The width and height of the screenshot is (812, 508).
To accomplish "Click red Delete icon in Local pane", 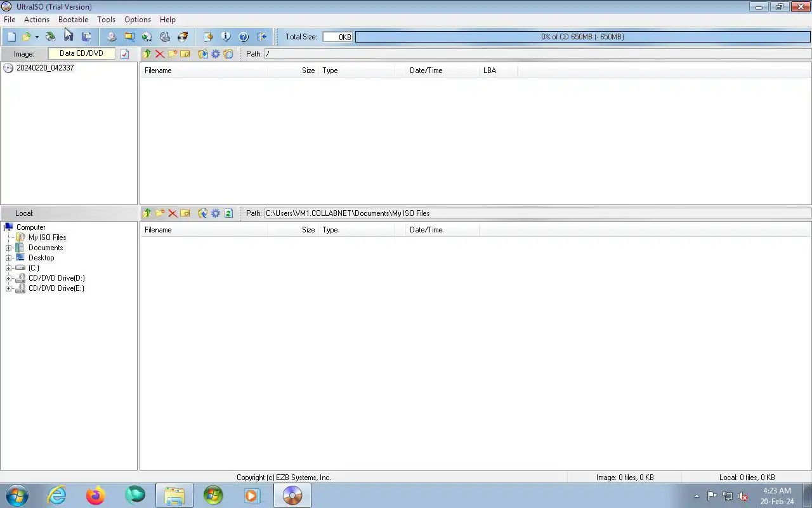I will 173,213.
